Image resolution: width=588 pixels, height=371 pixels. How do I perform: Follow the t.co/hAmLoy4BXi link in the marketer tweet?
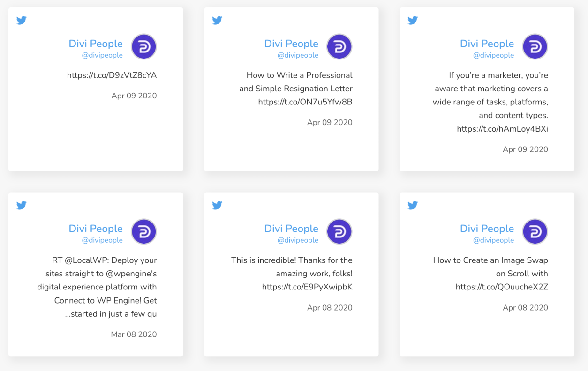click(502, 129)
